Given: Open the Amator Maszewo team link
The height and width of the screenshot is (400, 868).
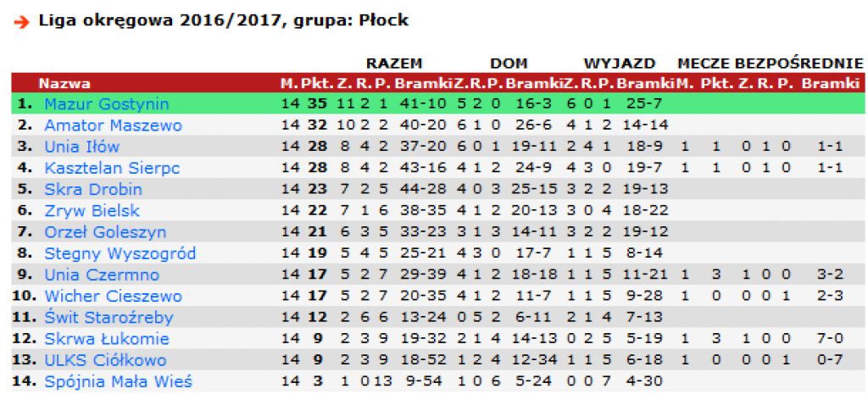Looking at the screenshot, I should 113,125.
